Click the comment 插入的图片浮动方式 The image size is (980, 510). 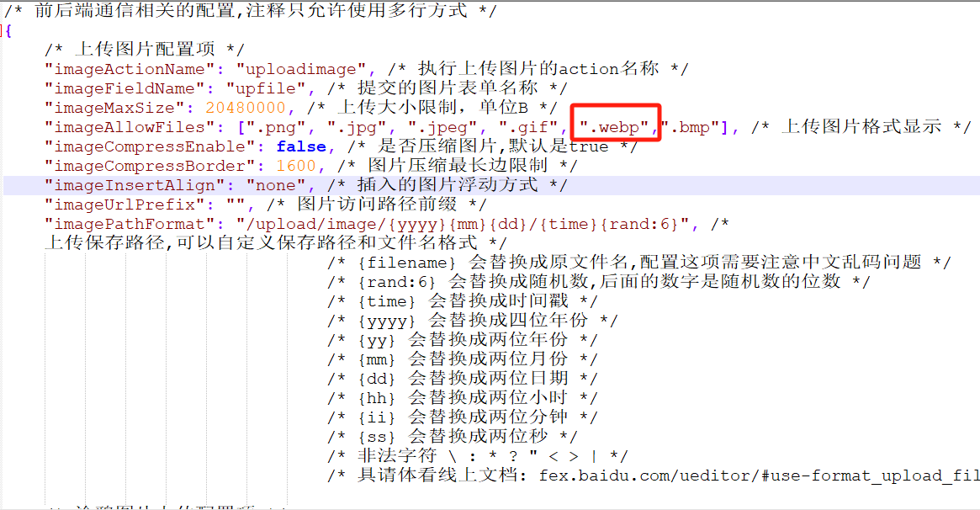pyautogui.click(x=447, y=185)
